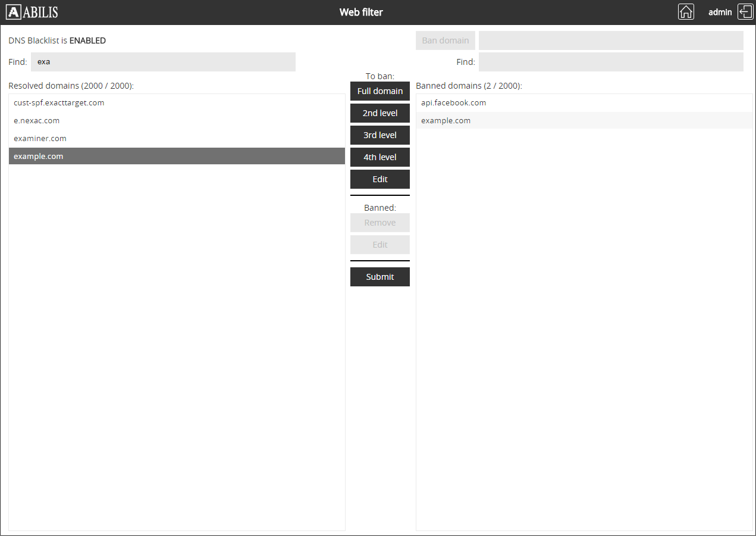Open the Web filter title bar

361,11
